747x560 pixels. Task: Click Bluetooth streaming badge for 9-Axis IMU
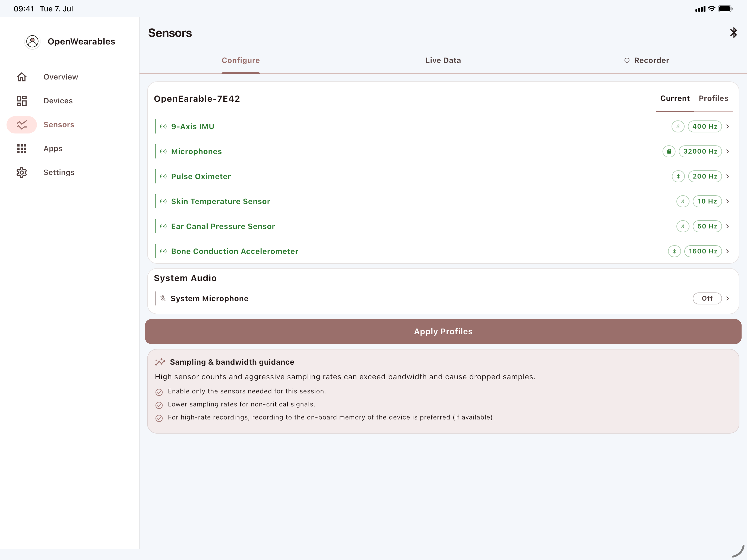(x=678, y=127)
